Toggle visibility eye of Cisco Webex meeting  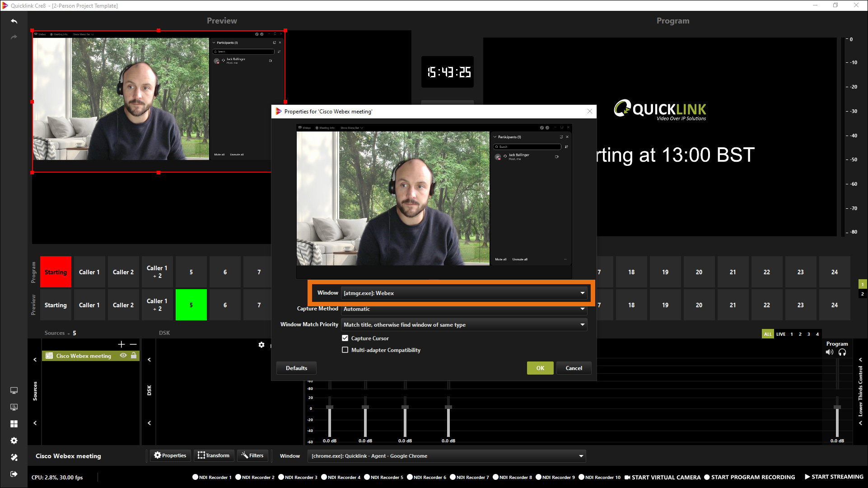point(123,356)
